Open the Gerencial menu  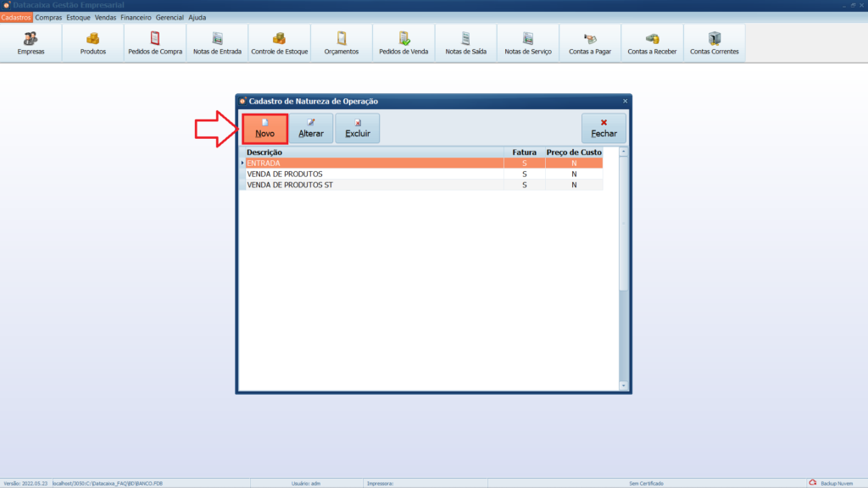pyautogui.click(x=170, y=17)
